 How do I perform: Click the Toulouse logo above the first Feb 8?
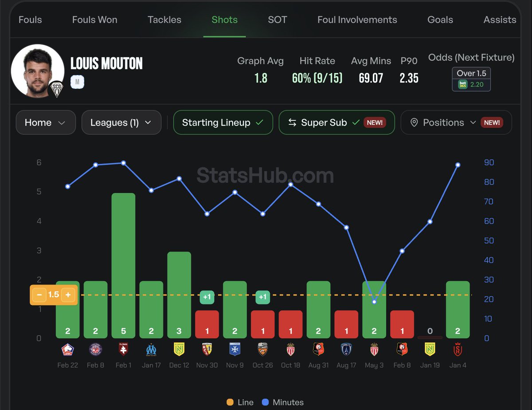click(95, 350)
